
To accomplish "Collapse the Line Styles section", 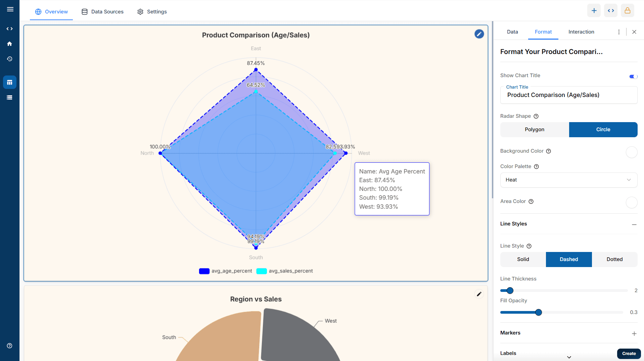I will pos(634,224).
